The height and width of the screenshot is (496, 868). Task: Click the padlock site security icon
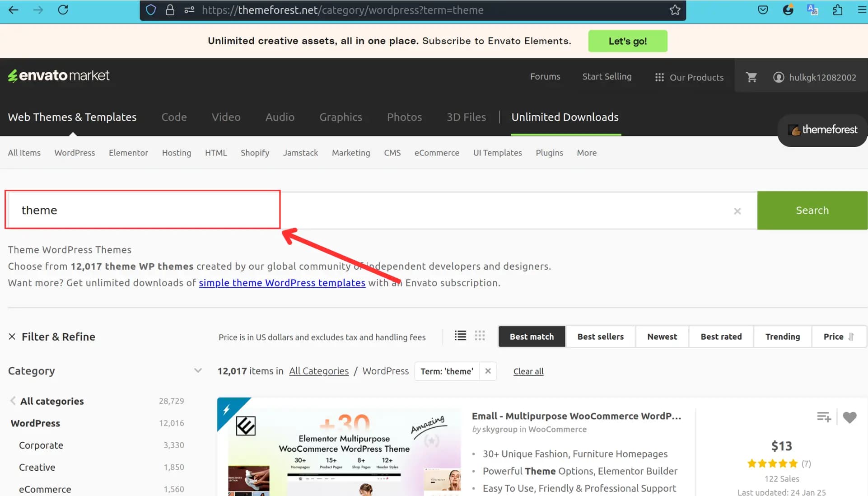point(170,10)
